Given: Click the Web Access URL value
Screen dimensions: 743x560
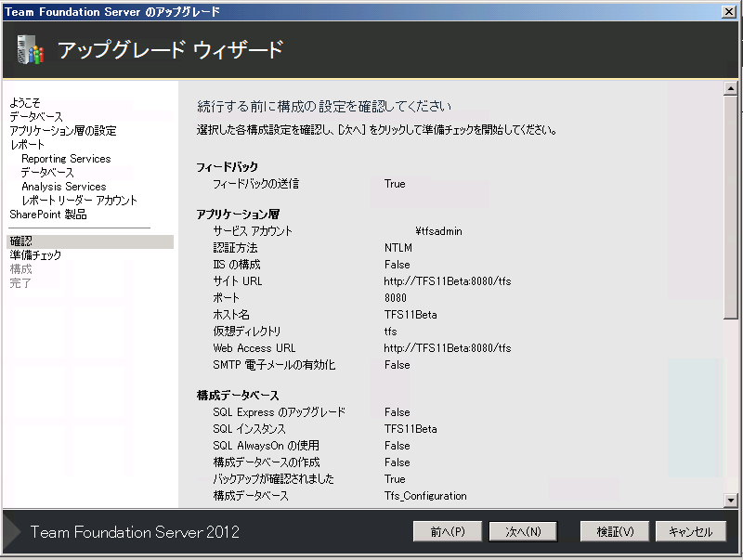Looking at the screenshot, I should click(x=448, y=347).
